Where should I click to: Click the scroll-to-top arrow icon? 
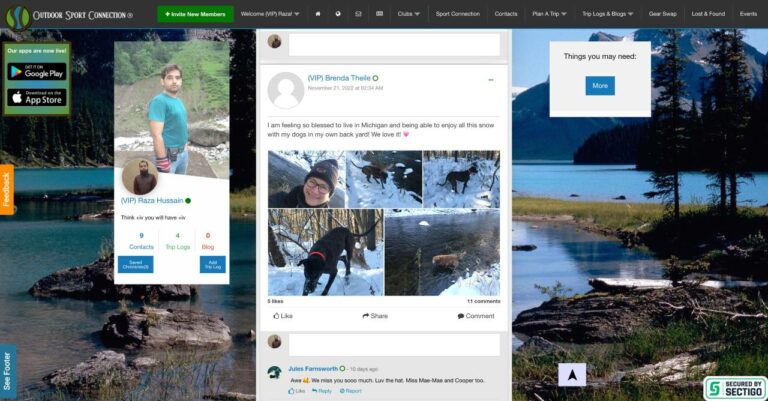click(x=571, y=374)
